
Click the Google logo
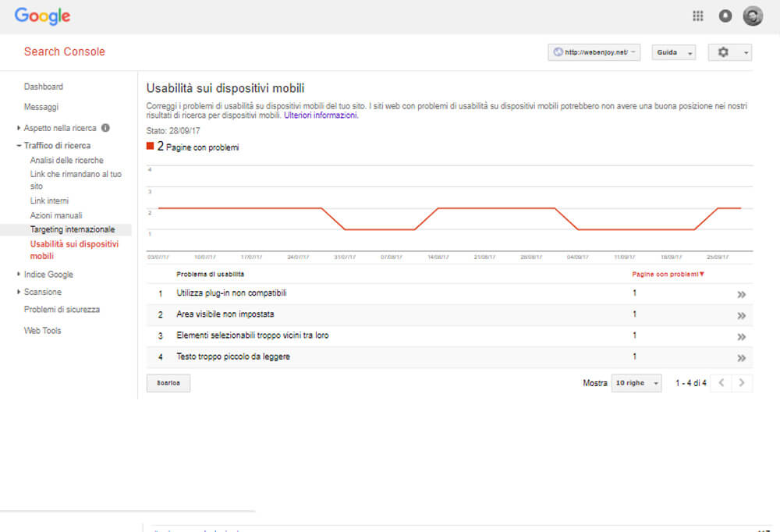(x=42, y=16)
